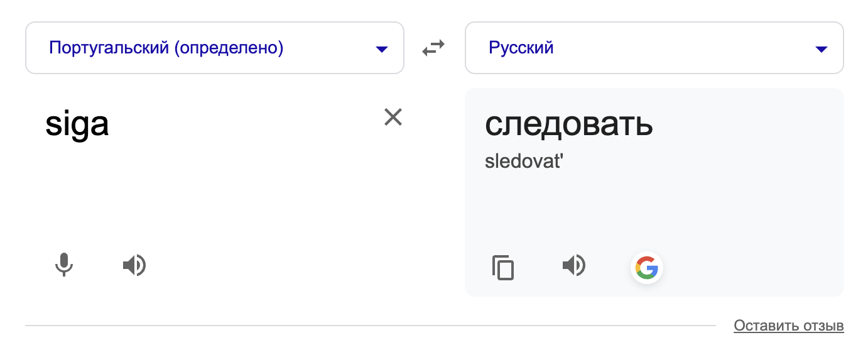This screenshot has width=868, height=362.
Task: Click the word "siga" in the source field
Action: coord(77,124)
